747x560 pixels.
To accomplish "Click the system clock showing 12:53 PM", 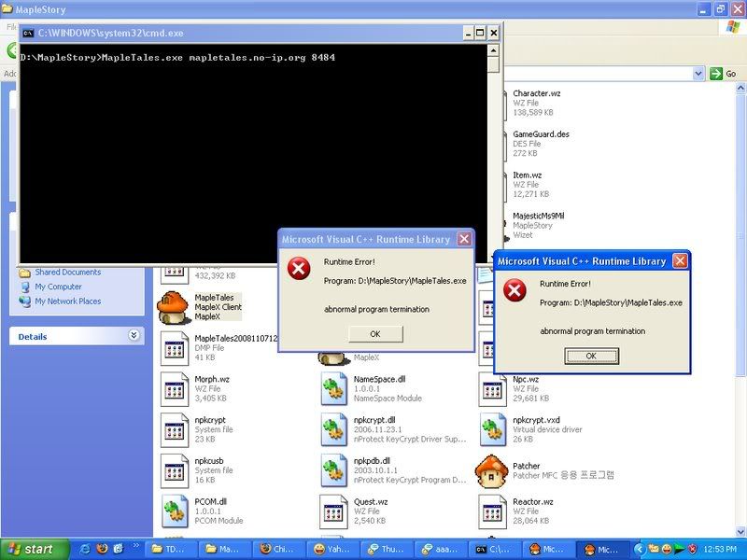I will pyautogui.click(x=720, y=550).
